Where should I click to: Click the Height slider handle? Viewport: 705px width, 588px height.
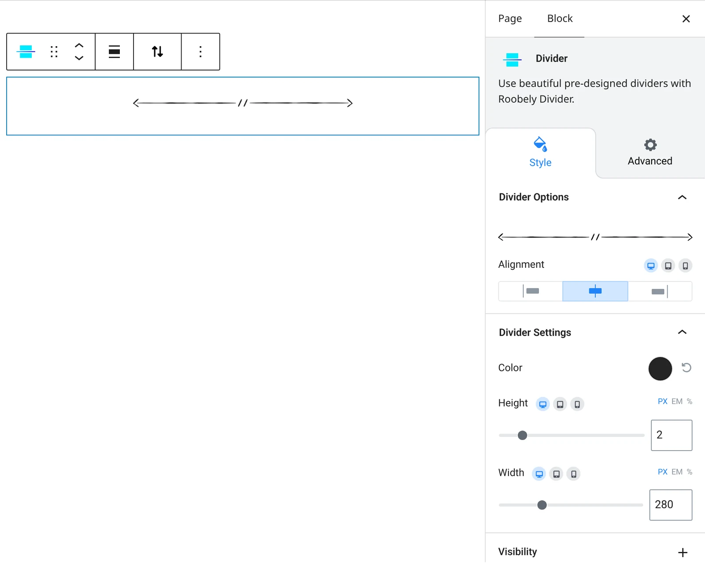pyautogui.click(x=522, y=435)
